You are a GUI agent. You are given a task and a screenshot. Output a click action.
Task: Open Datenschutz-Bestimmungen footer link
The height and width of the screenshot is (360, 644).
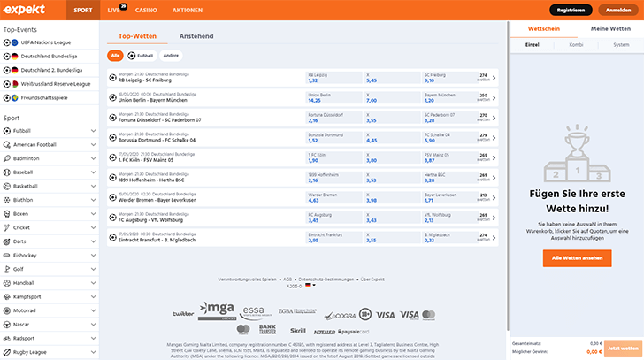click(x=326, y=280)
